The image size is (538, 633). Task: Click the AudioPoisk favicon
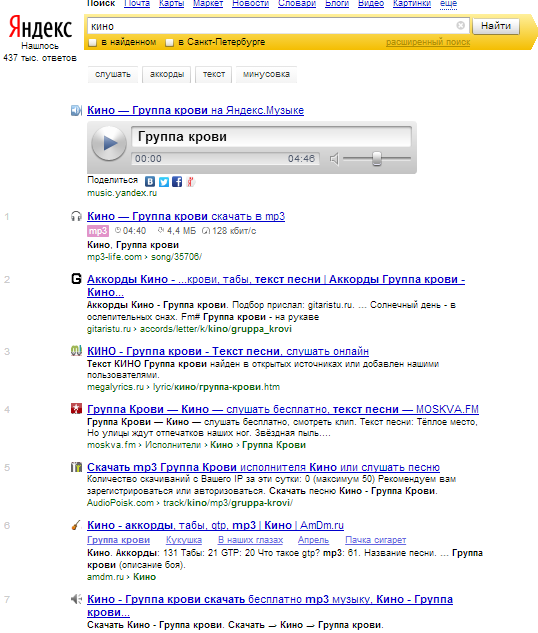pyautogui.click(x=76, y=467)
